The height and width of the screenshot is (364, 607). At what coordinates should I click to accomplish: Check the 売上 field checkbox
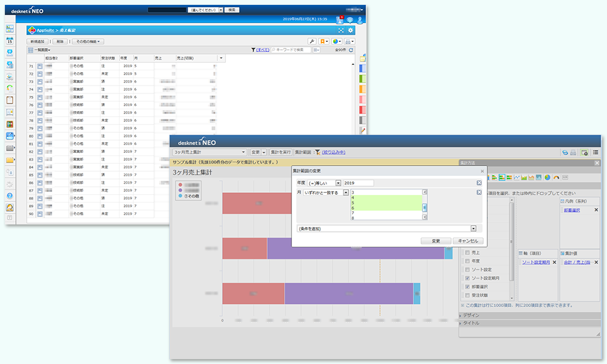click(x=467, y=252)
